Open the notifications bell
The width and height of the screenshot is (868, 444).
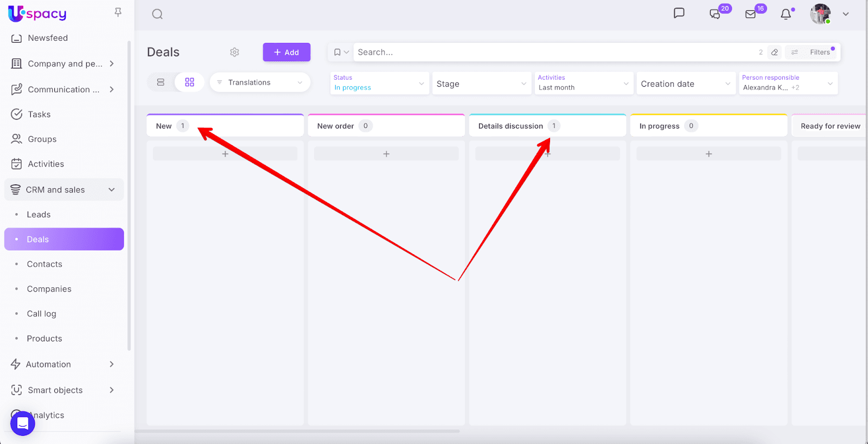[x=786, y=14]
